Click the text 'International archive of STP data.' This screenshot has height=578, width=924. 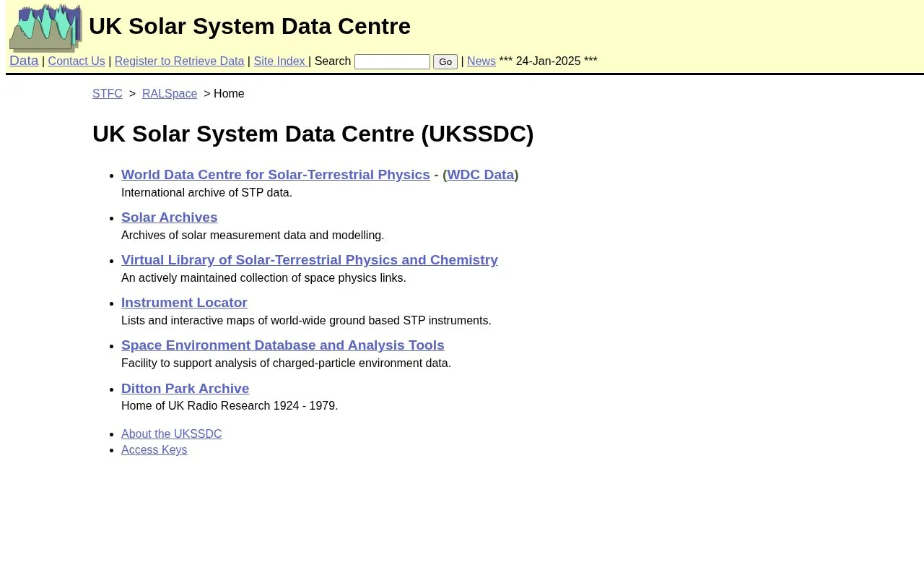[206, 193]
